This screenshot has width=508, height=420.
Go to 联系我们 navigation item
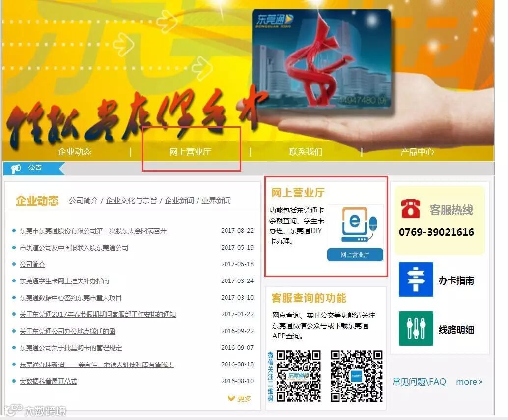[x=306, y=152]
